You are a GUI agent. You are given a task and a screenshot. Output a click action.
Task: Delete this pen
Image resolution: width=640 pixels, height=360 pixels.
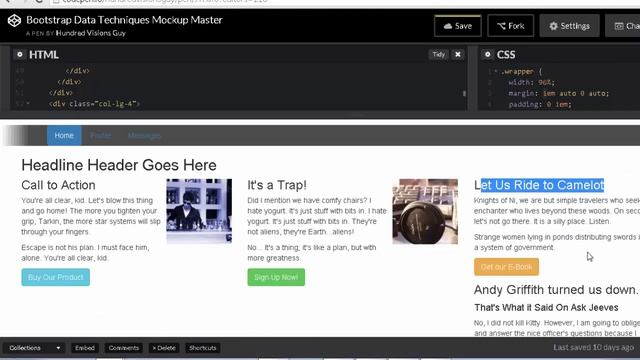164,348
